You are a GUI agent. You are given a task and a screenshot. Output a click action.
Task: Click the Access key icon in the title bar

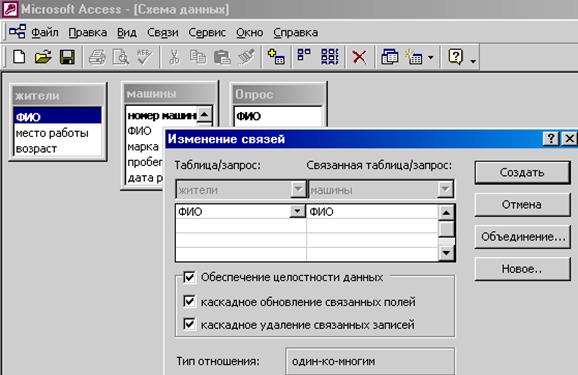coord(10,9)
